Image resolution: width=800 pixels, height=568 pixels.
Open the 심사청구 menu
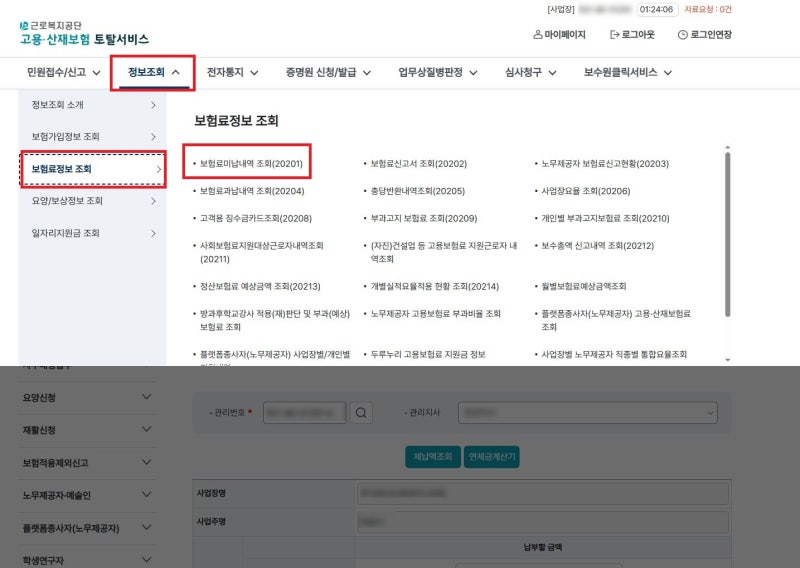click(x=530, y=72)
